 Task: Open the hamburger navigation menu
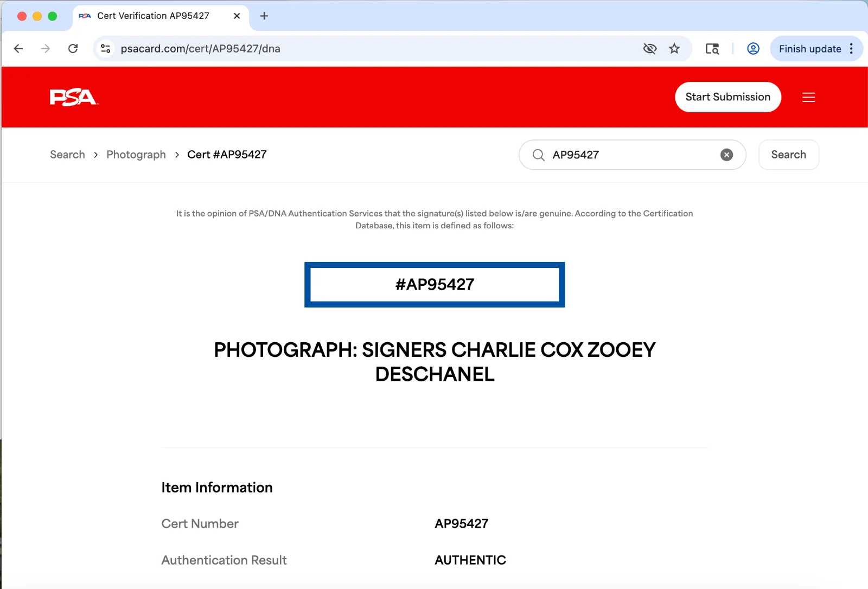pos(809,97)
